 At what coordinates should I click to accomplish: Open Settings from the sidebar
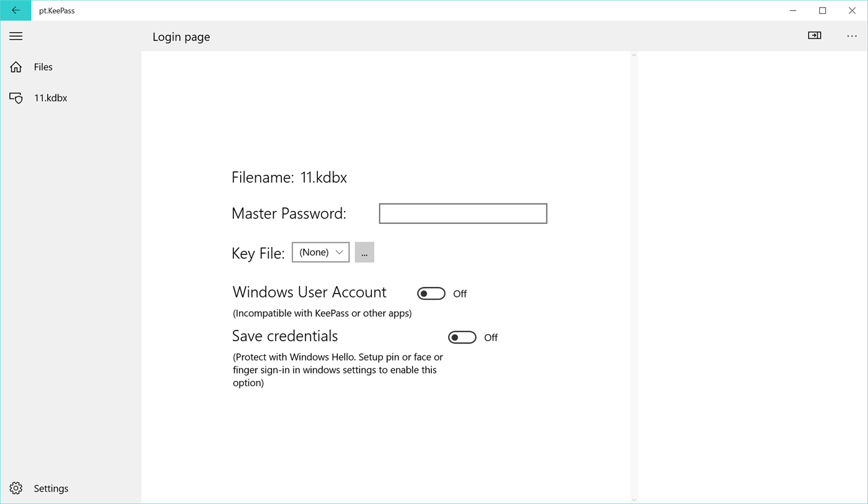51,488
